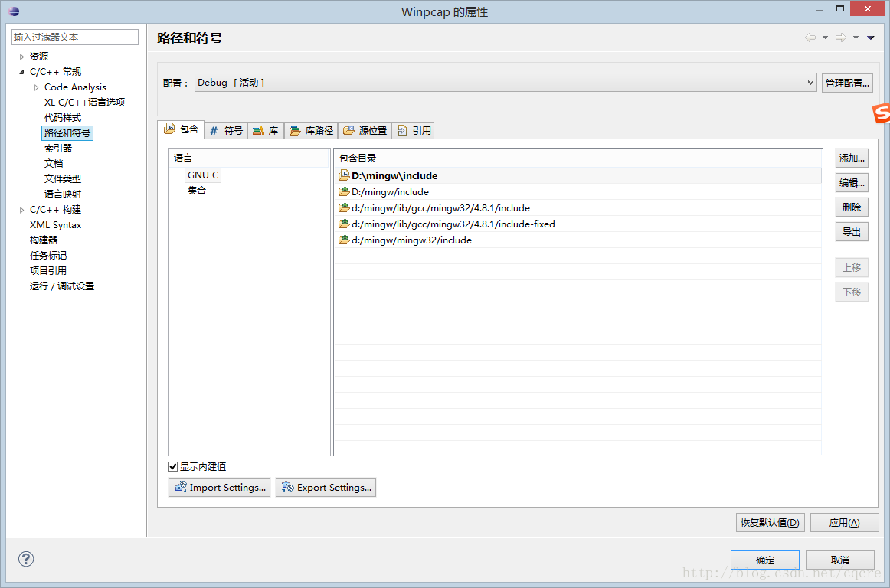Click the 添加... button
The width and height of the screenshot is (890, 588).
click(x=852, y=158)
